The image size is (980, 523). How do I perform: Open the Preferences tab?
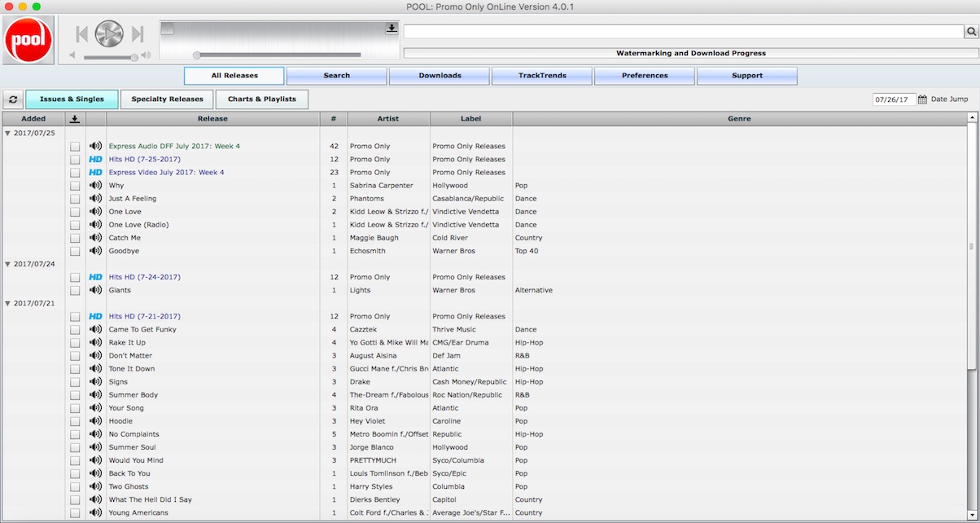pyautogui.click(x=645, y=76)
